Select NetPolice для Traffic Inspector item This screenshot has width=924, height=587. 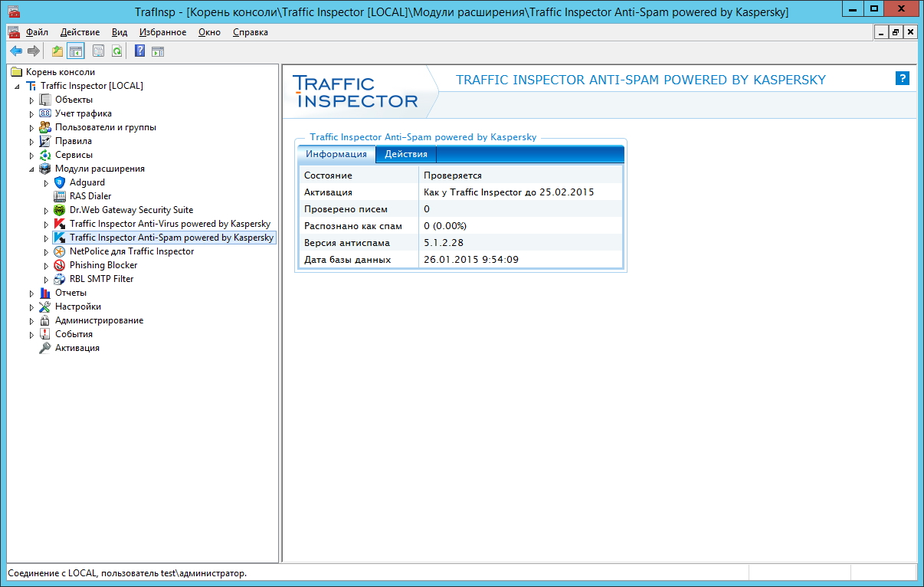pyautogui.click(x=132, y=251)
